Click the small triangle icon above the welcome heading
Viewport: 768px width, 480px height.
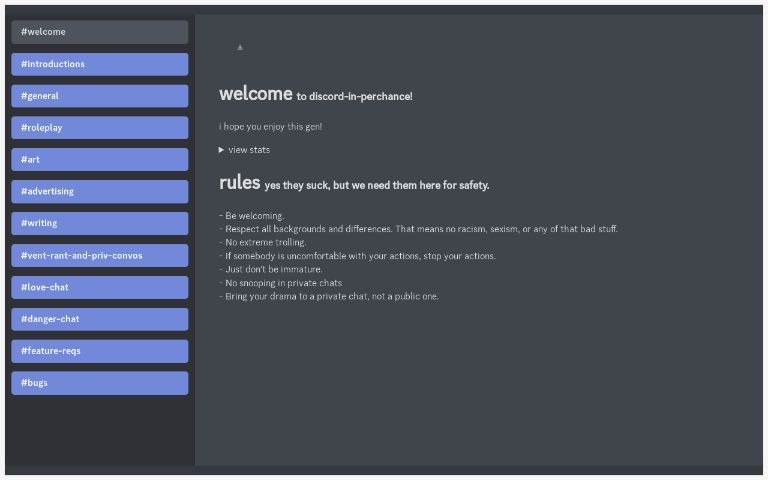(x=240, y=47)
